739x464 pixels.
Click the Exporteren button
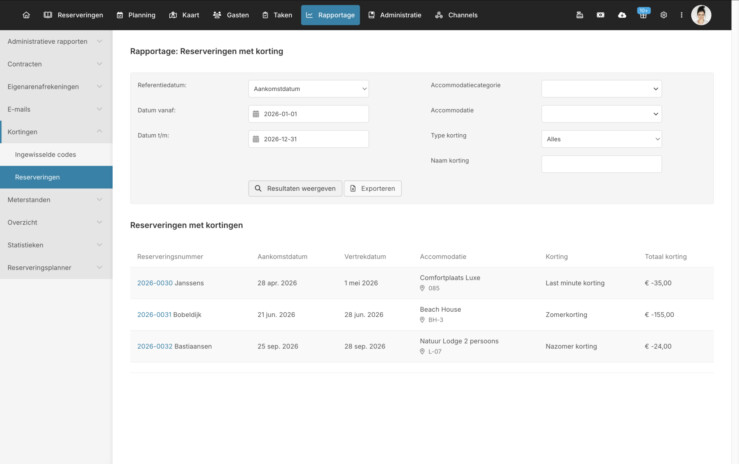[x=373, y=188]
